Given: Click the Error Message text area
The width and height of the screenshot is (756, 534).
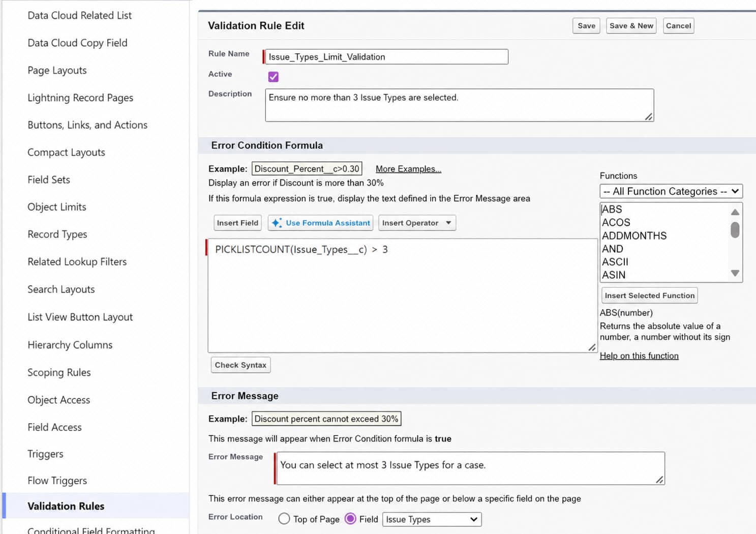Looking at the screenshot, I should coord(470,468).
